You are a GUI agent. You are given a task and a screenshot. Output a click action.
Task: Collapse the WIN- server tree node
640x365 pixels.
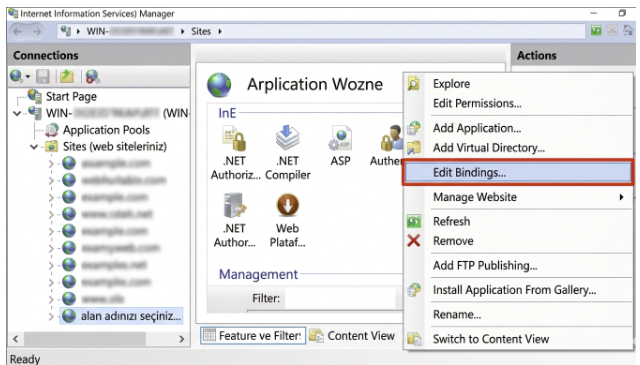(17, 113)
